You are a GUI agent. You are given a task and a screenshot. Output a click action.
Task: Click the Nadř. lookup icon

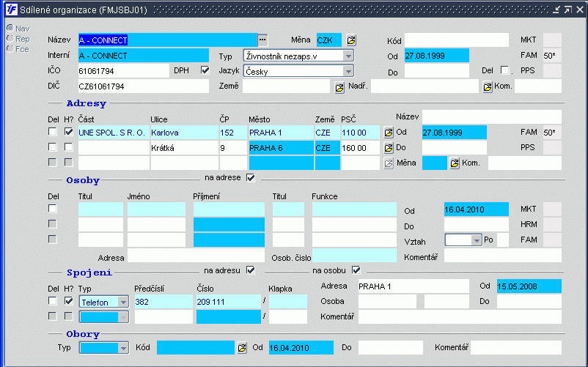488,87
